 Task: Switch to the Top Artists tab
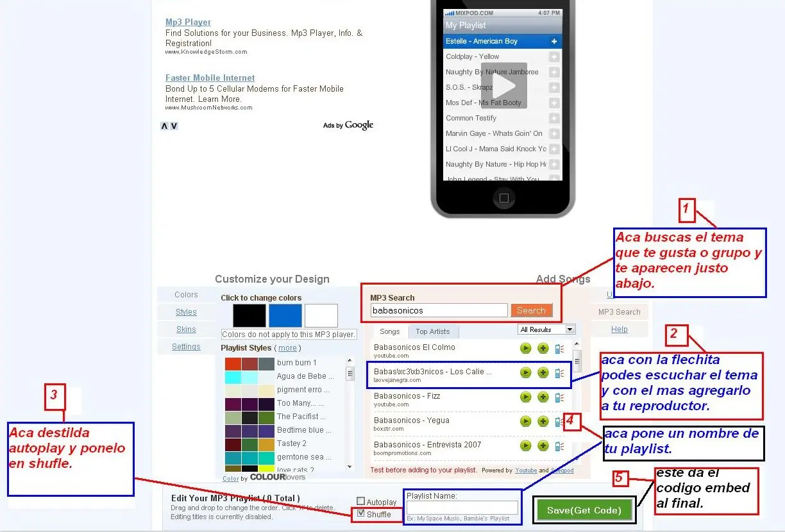point(433,332)
